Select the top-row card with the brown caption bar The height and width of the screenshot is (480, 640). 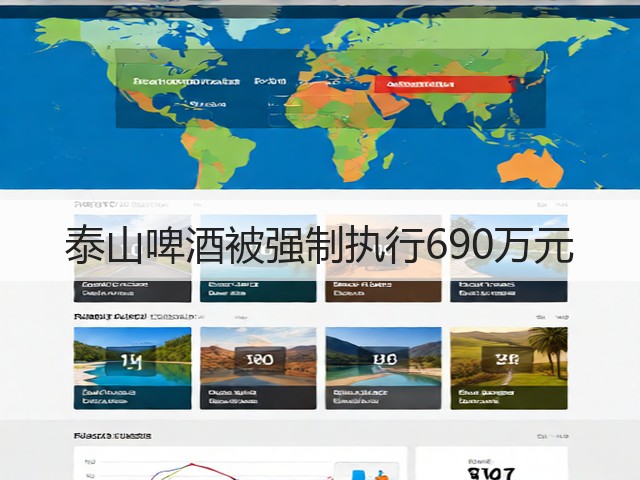383,258
